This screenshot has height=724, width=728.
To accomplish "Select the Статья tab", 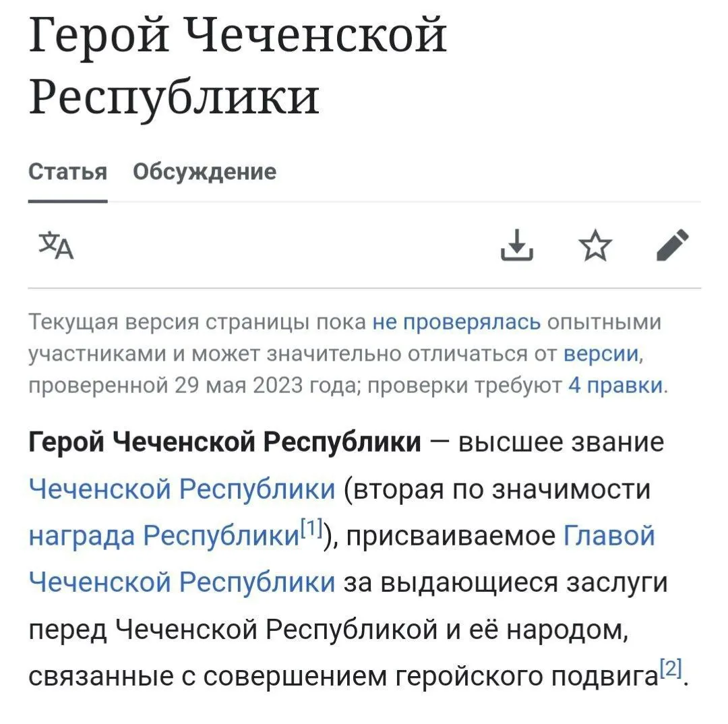I will point(67,172).
